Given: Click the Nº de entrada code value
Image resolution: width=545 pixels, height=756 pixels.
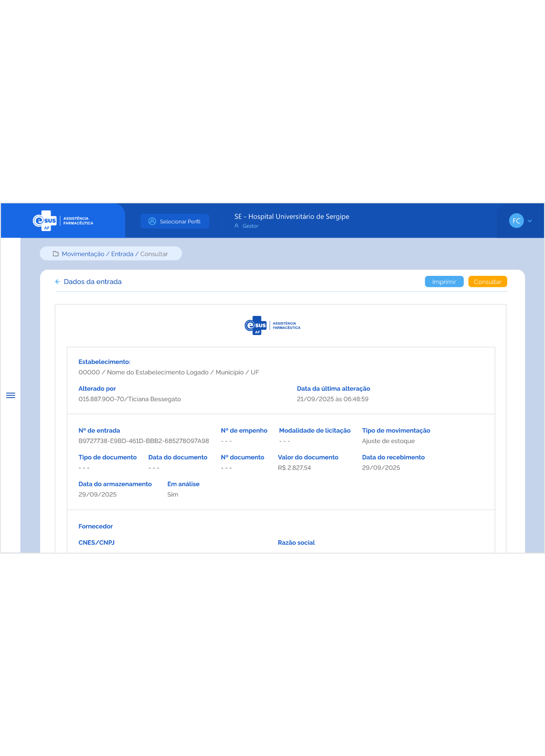Looking at the screenshot, I should (144, 441).
